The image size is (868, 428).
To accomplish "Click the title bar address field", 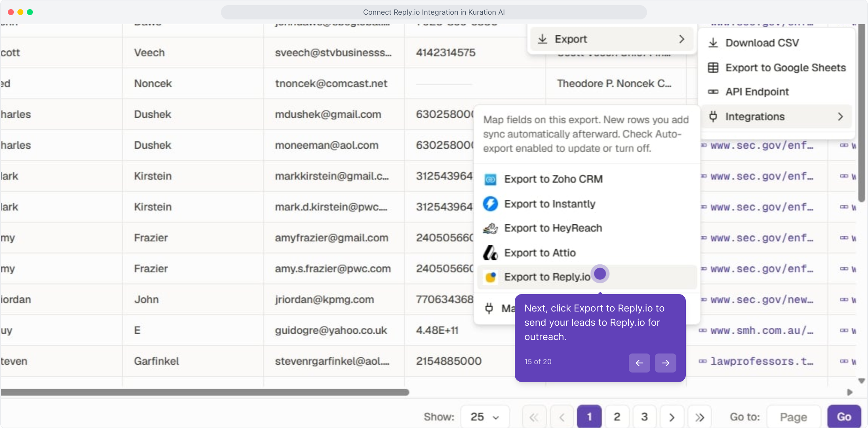I will (x=434, y=12).
